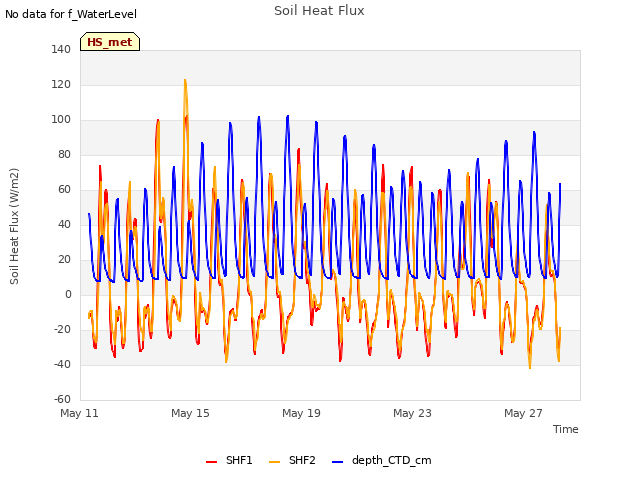Click the 60 y-axis tick label
This screenshot has height=480, width=640.
tap(64, 189)
